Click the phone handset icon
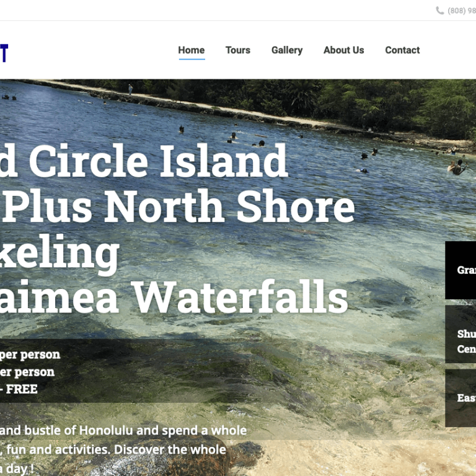The image size is (476, 476). click(439, 11)
